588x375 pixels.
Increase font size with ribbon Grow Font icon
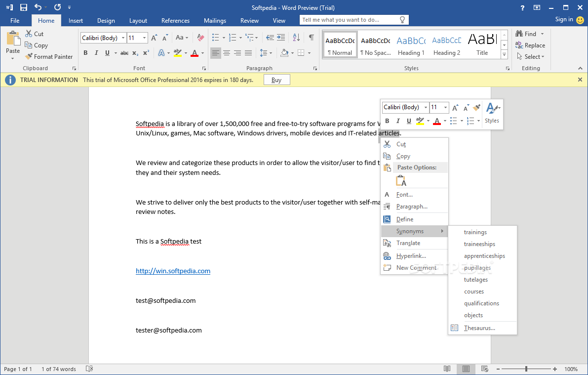click(x=154, y=38)
